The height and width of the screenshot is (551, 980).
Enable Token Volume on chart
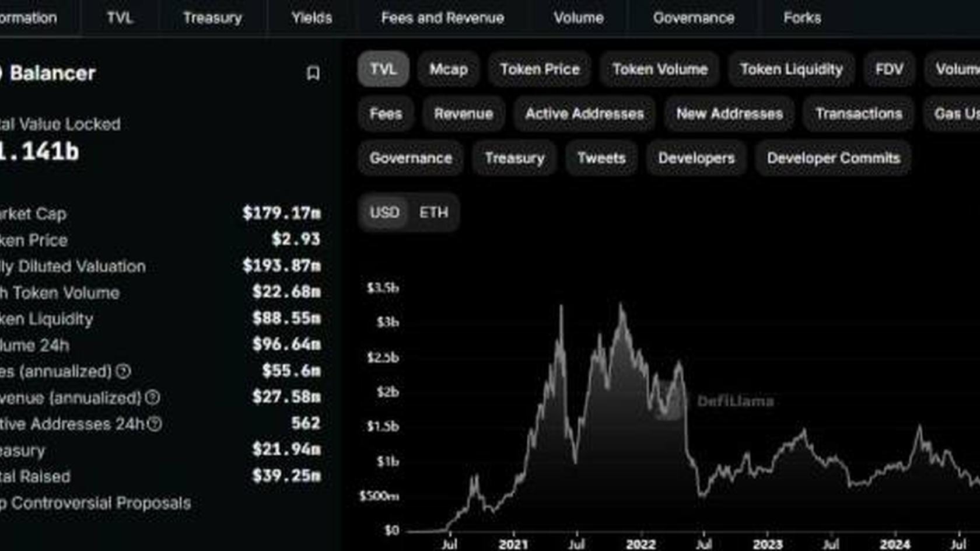point(660,69)
